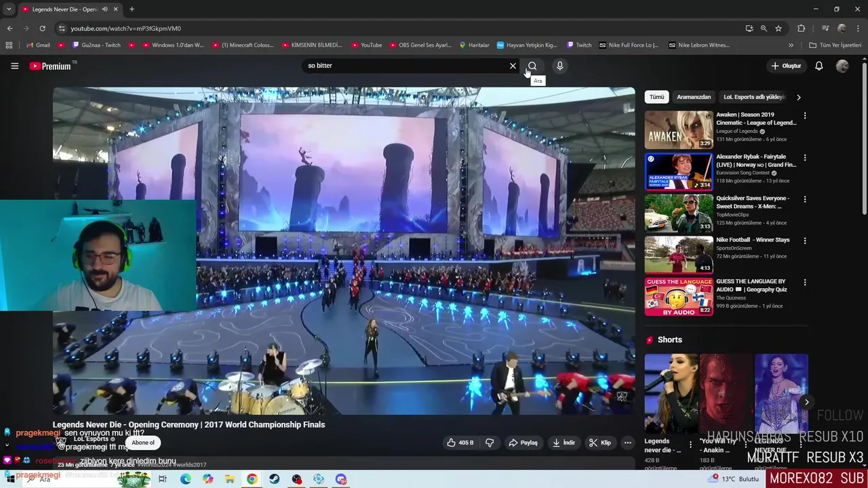Open the install/cast icon in address bar
The image size is (868, 488).
(749, 28)
